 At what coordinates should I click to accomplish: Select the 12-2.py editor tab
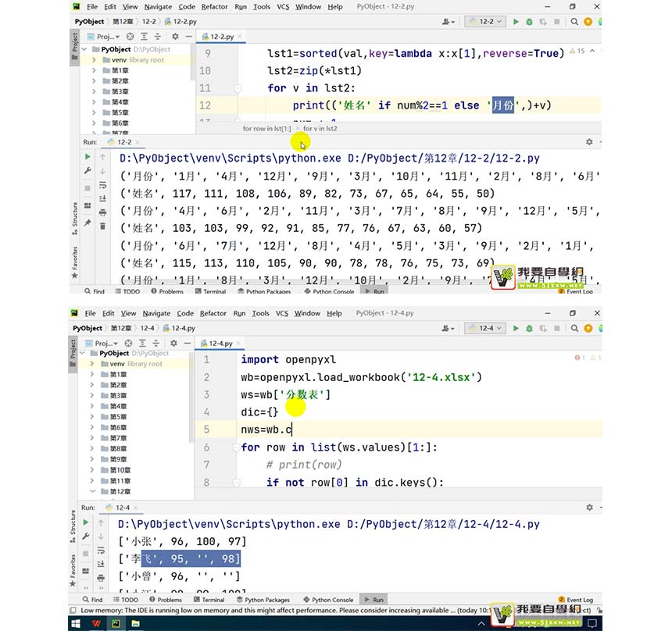tap(222, 37)
